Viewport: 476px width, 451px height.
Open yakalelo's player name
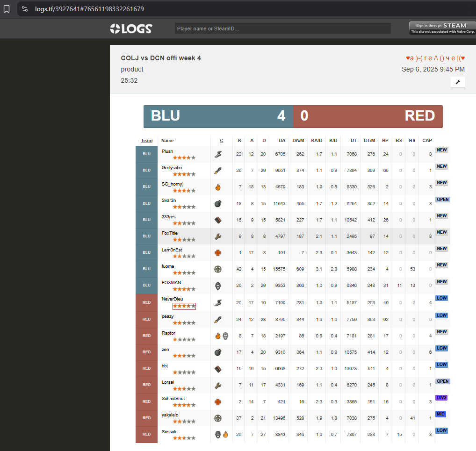point(170,415)
